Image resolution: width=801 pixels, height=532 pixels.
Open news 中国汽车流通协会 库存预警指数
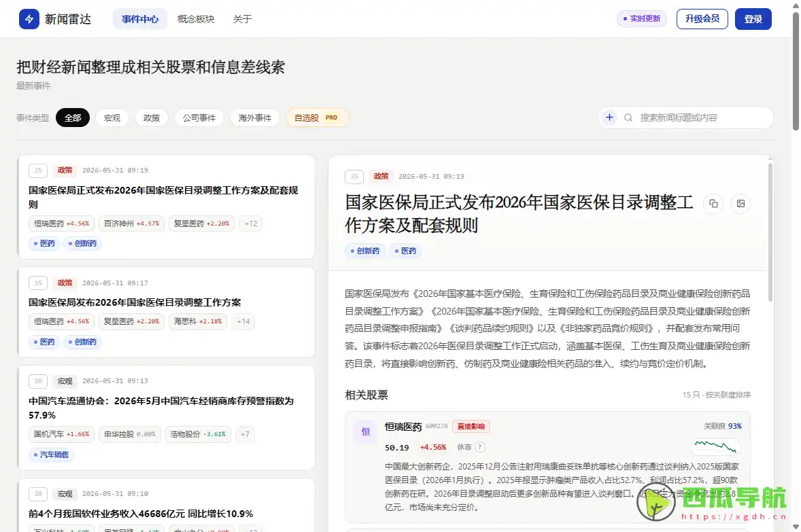161,408
